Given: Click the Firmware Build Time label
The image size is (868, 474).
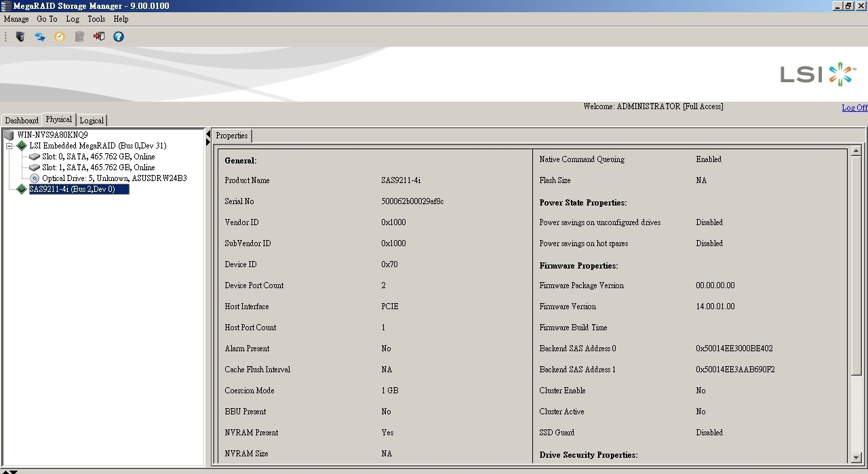Looking at the screenshot, I should click(x=573, y=328).
